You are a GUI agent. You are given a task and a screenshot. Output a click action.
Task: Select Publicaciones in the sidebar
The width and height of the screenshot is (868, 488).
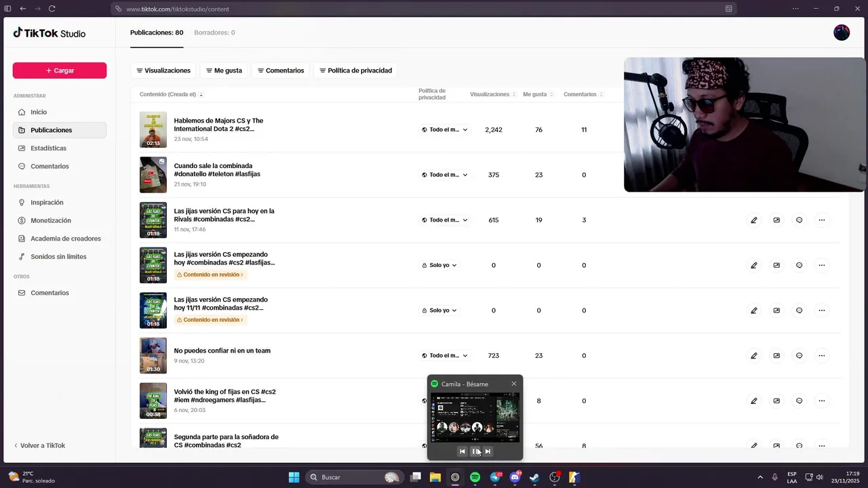pos(59,130)
